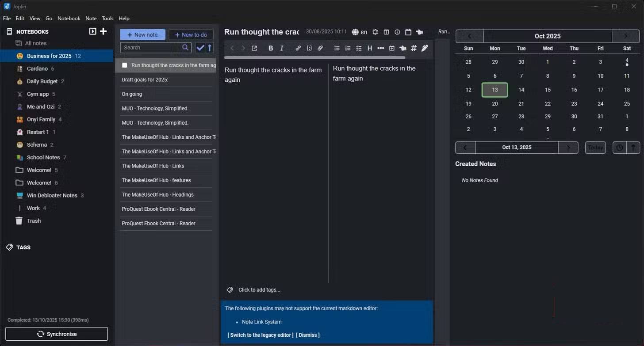Attach a file with the paperclip icon
The height and width of the screenshot is (346, 644).
320,48
